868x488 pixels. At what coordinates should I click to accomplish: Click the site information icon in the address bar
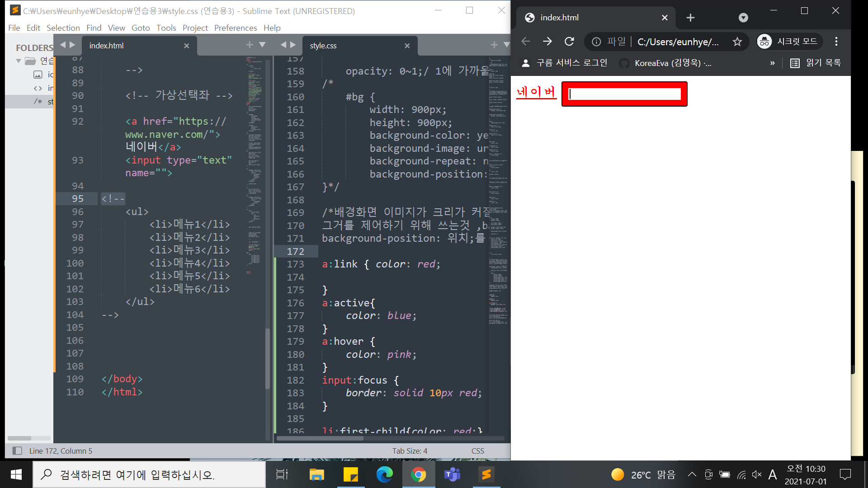coord(596,42)
